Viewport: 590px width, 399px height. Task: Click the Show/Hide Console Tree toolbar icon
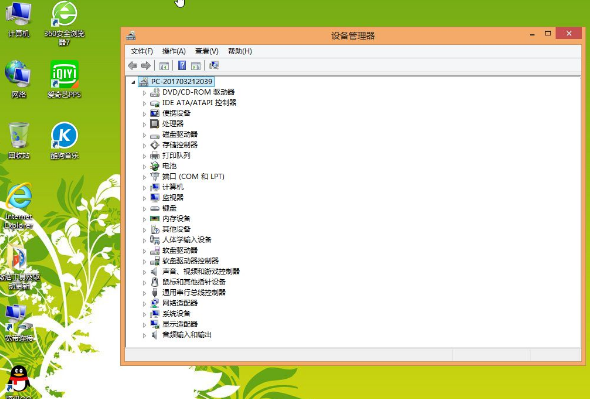pos(164,65)
